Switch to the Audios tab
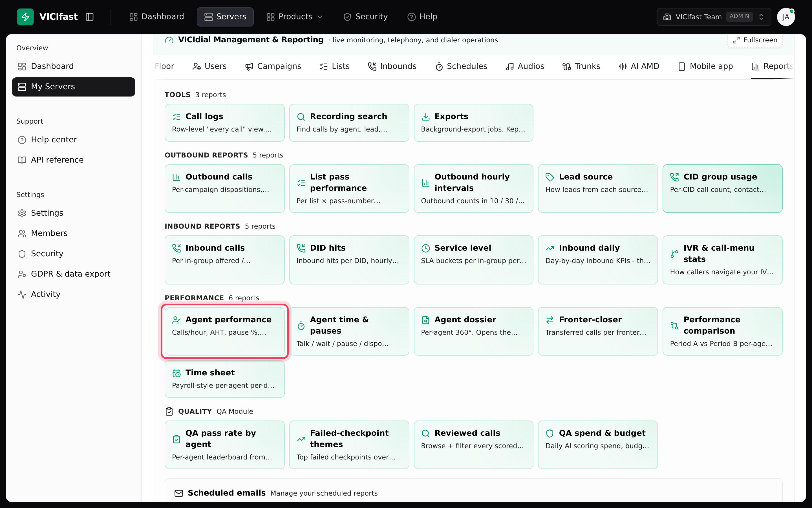Screen dimensions: 812x508 coord(525,67)
